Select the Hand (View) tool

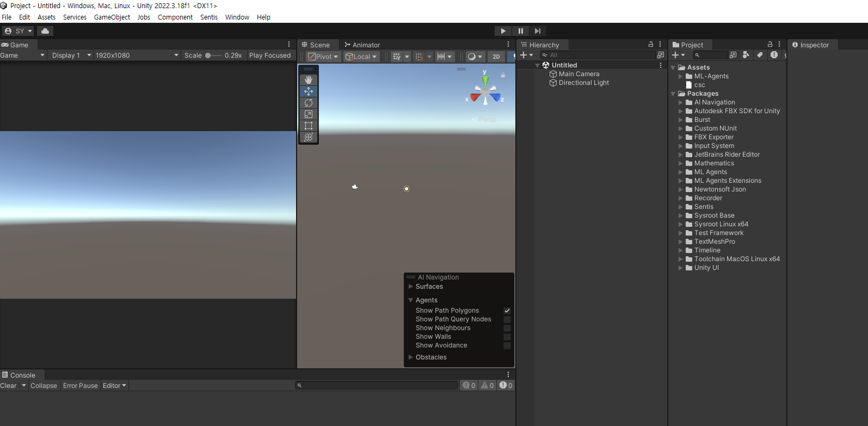pyautogui.click(x=309, y=80)
